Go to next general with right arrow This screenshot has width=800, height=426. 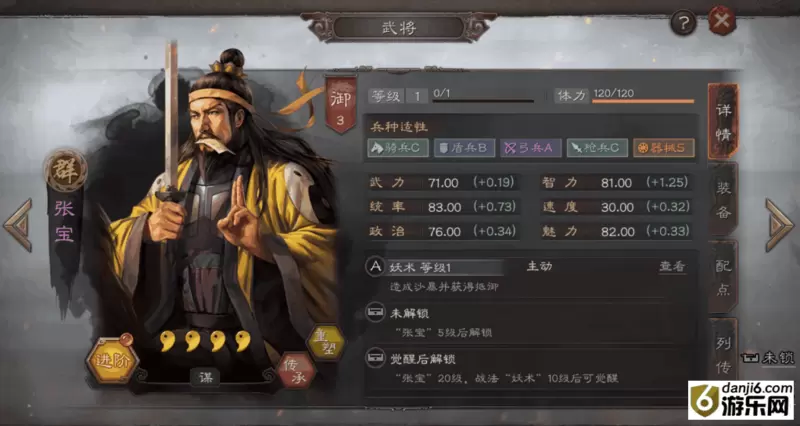(780, 225)
